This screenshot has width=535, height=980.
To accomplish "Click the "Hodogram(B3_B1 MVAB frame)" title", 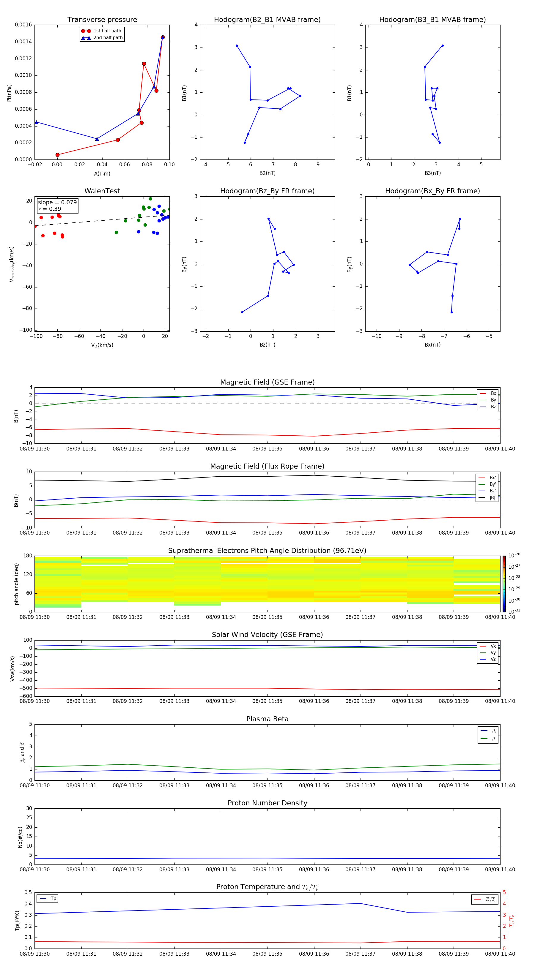I will 432,20.
